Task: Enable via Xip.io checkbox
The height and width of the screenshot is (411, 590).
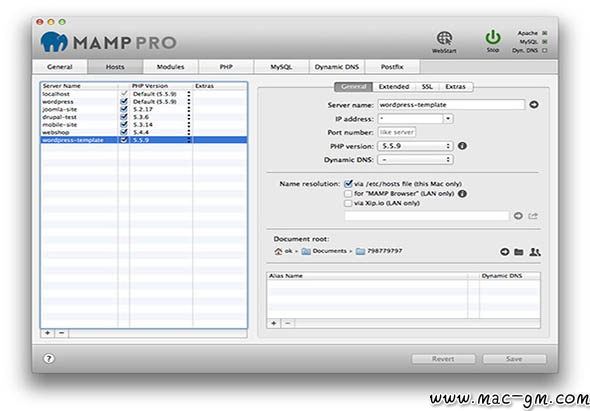Action: 348,203
